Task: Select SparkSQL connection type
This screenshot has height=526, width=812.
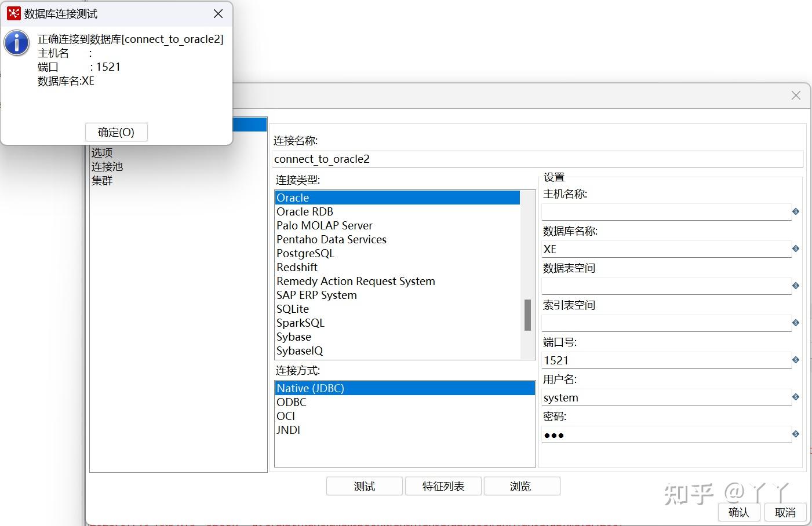Action: coord(398,323)
